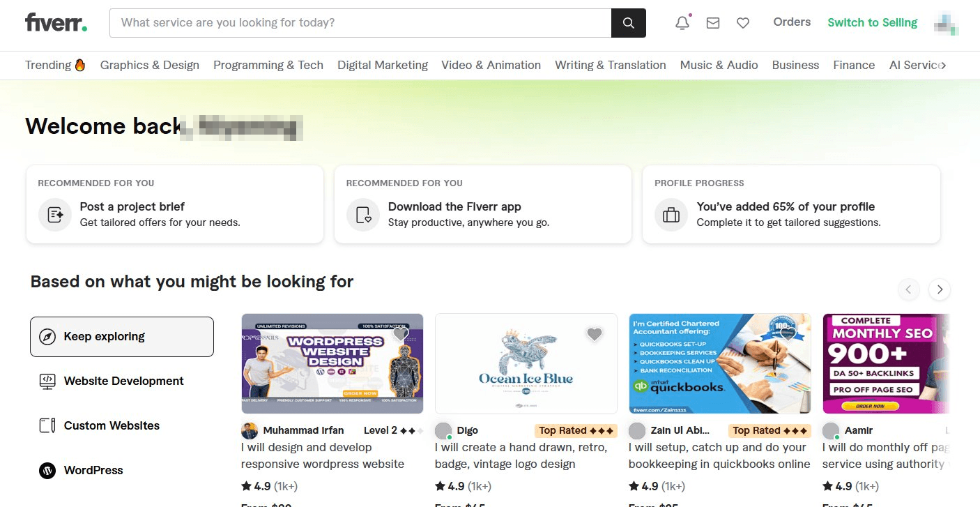Screen dimensions: 980x507
Task: Open the messages envelope icon
Action: pos(713,23)
